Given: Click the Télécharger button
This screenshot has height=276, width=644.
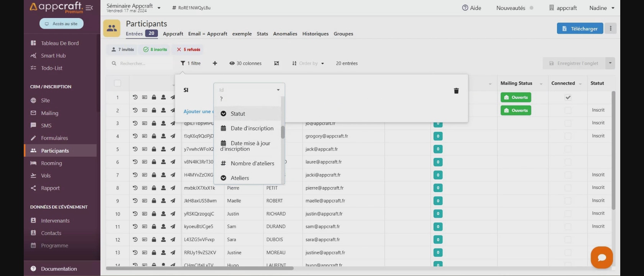Looking at the screenshot, I should tap(580, 28).
